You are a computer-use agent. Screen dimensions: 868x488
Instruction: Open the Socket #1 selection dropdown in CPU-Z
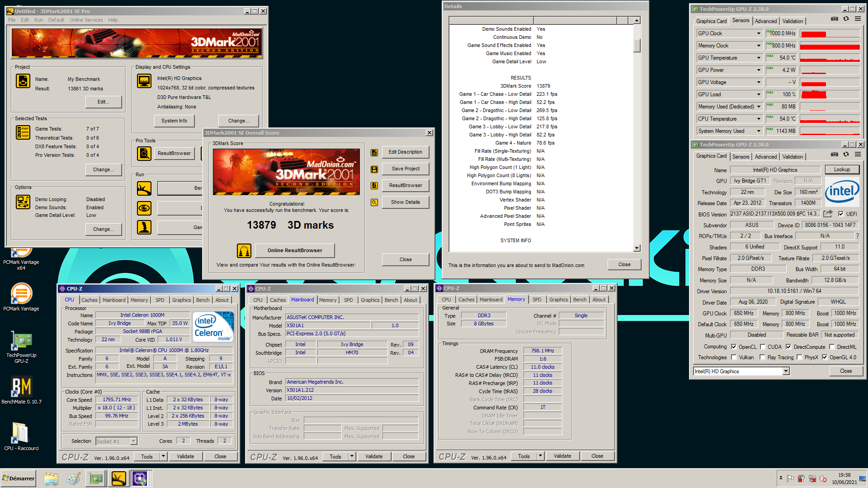133,441
